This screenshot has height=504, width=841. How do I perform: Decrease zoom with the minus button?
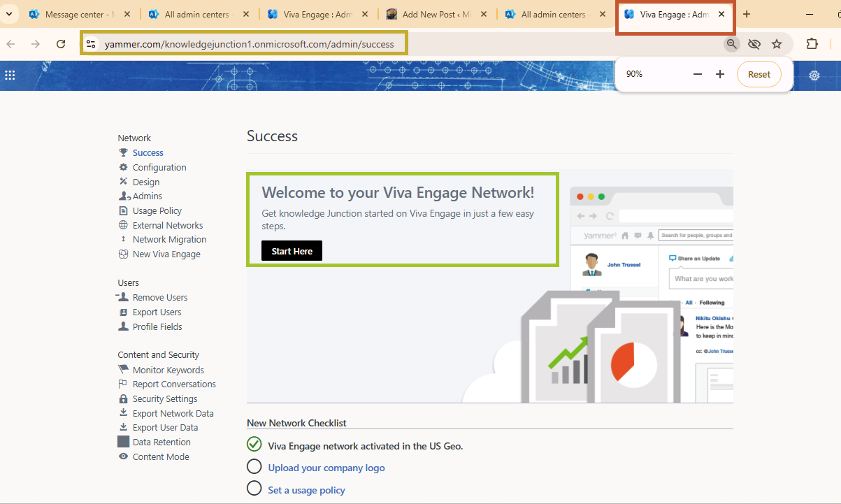click(697, 74)
